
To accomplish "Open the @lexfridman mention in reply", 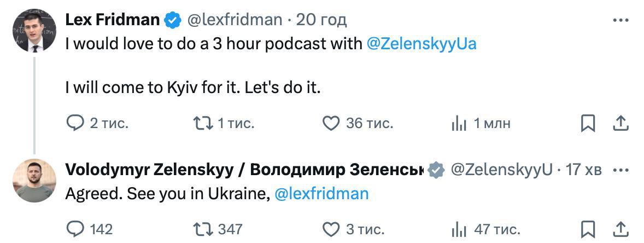I will point(321,193).
